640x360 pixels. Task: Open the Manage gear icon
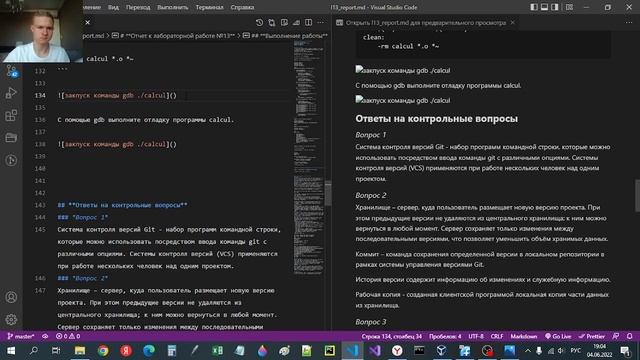pyautogui.click(x=11, y=319)
